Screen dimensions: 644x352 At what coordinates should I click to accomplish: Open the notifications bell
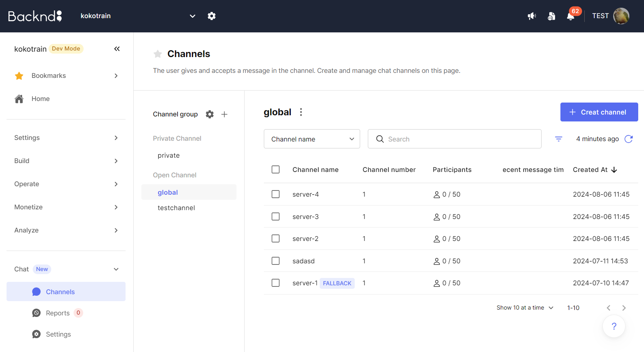tap(570, 16)
